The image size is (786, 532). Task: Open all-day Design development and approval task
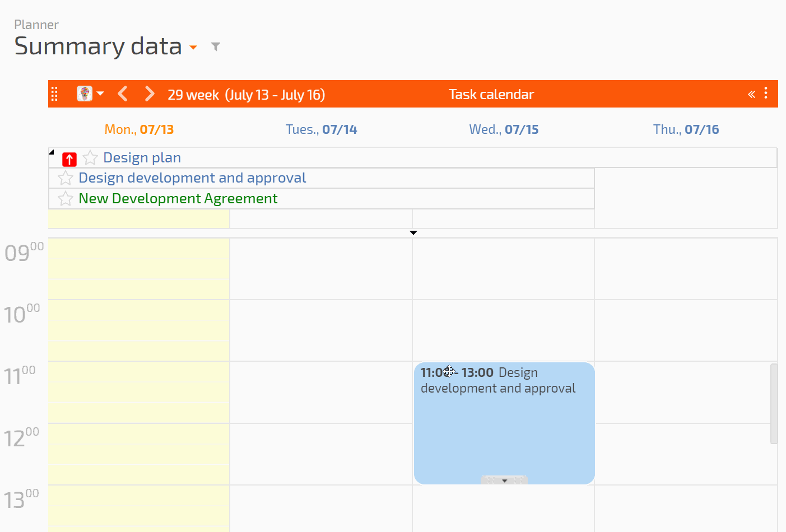[192, 178]
